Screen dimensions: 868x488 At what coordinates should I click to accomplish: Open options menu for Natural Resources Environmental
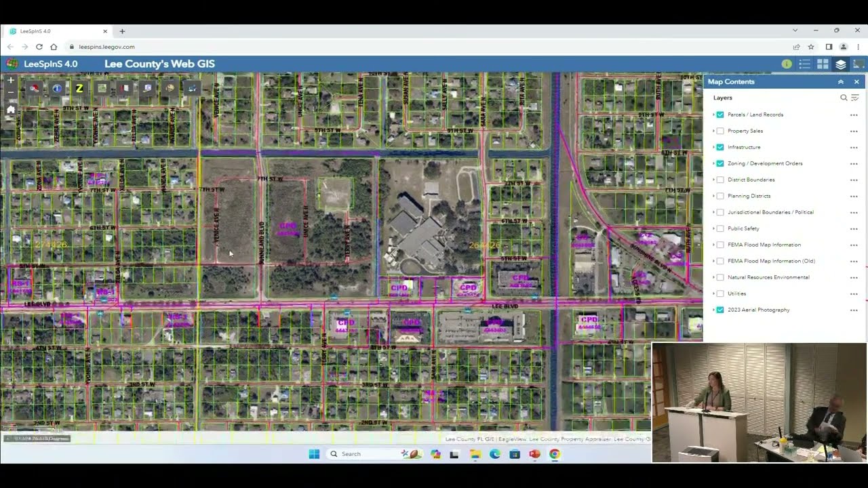point(854,277)
